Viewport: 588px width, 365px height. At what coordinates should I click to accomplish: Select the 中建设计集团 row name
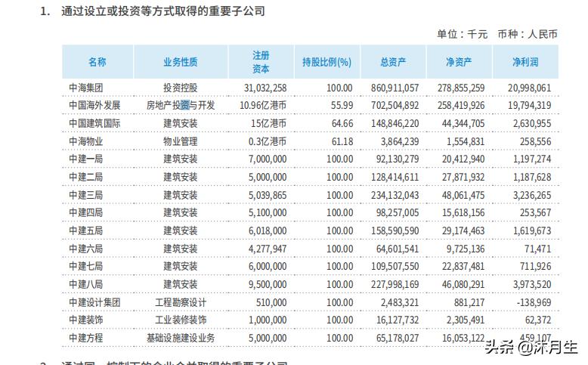tap(94, 302)
